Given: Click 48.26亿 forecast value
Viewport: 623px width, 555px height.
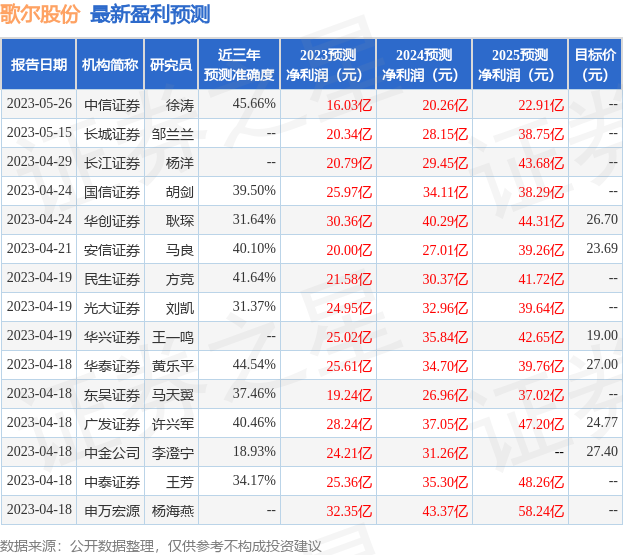Looking at the screenshot, I should pyautogui.click(x=541, y=482).
